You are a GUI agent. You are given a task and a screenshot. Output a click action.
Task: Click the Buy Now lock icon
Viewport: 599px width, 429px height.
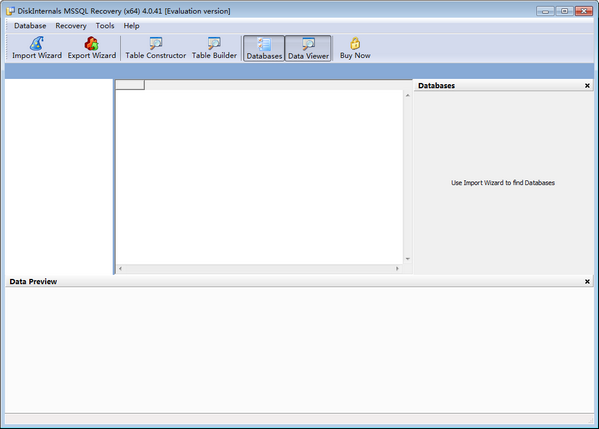355,43
